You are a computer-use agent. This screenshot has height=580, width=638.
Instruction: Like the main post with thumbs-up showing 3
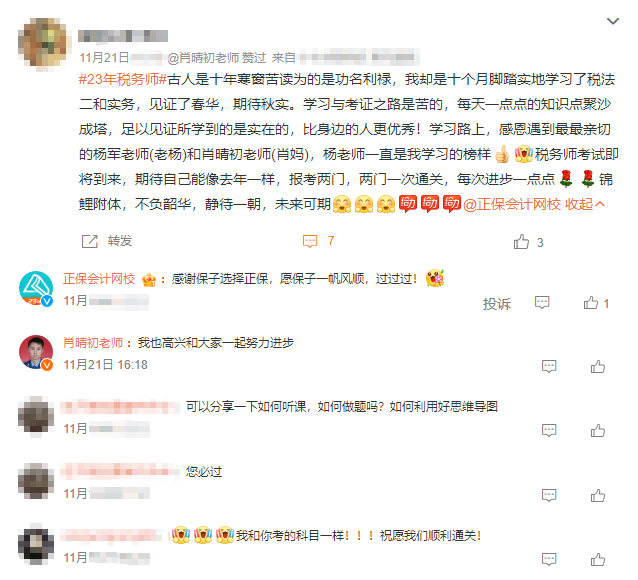[521, 242]
